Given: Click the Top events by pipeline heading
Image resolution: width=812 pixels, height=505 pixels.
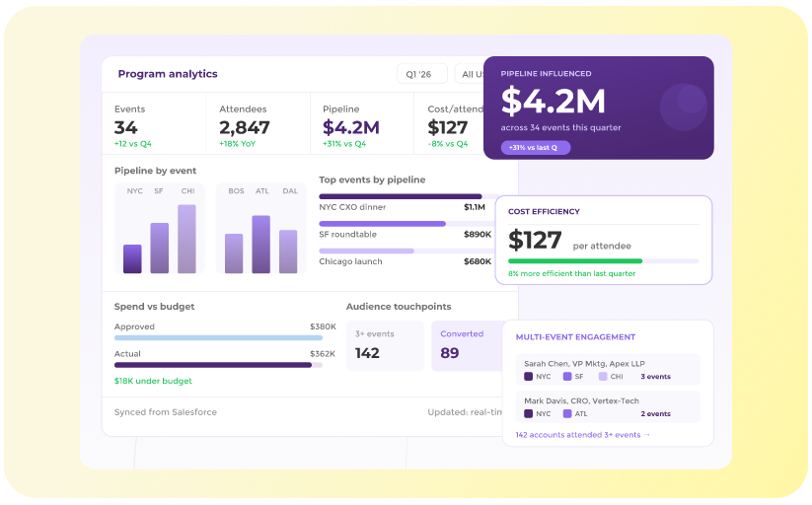Looking at the screenshot, I should (x=372, y=180).
